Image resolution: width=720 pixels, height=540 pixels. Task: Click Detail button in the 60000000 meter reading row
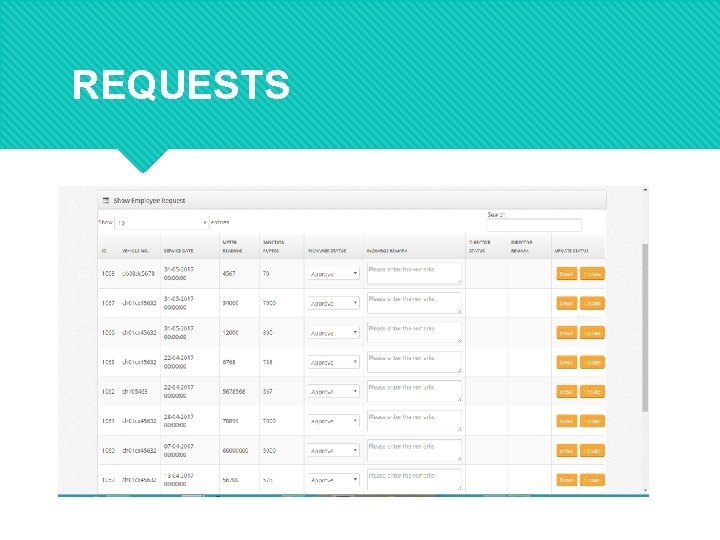[566, 450]
